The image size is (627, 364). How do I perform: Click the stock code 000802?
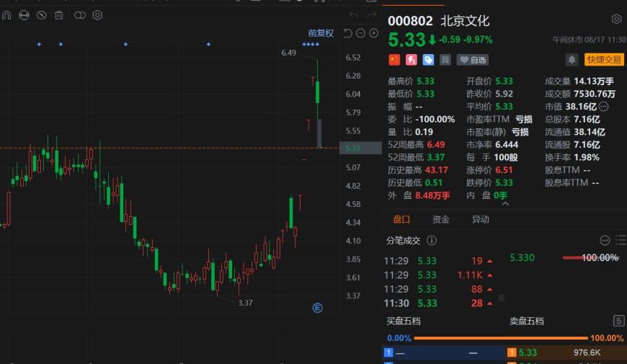[410, 21]
